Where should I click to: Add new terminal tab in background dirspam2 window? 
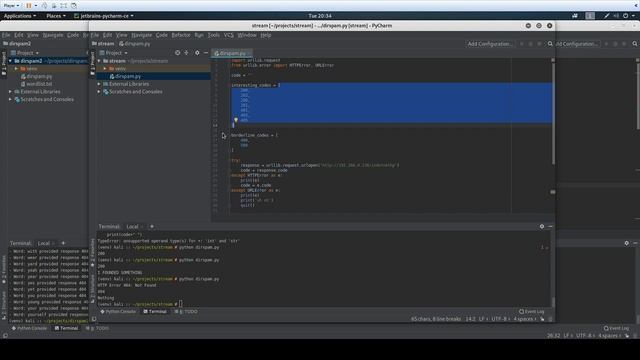[x=63, y=243]
